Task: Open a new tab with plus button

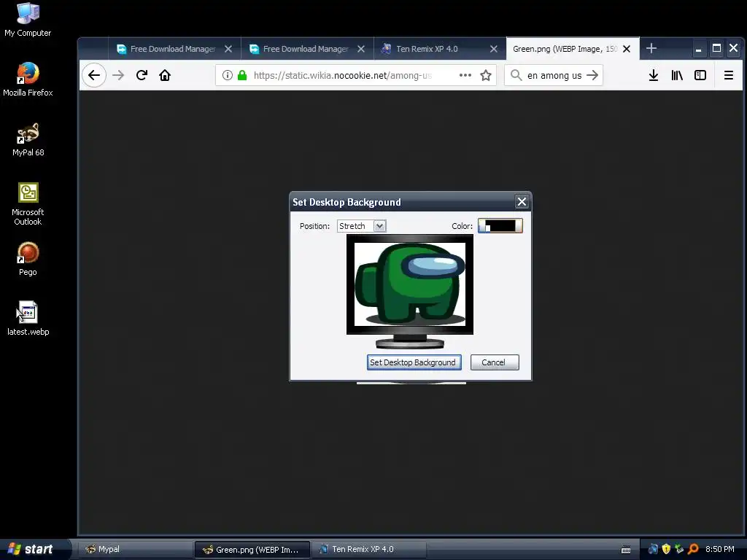Action: 651,48
